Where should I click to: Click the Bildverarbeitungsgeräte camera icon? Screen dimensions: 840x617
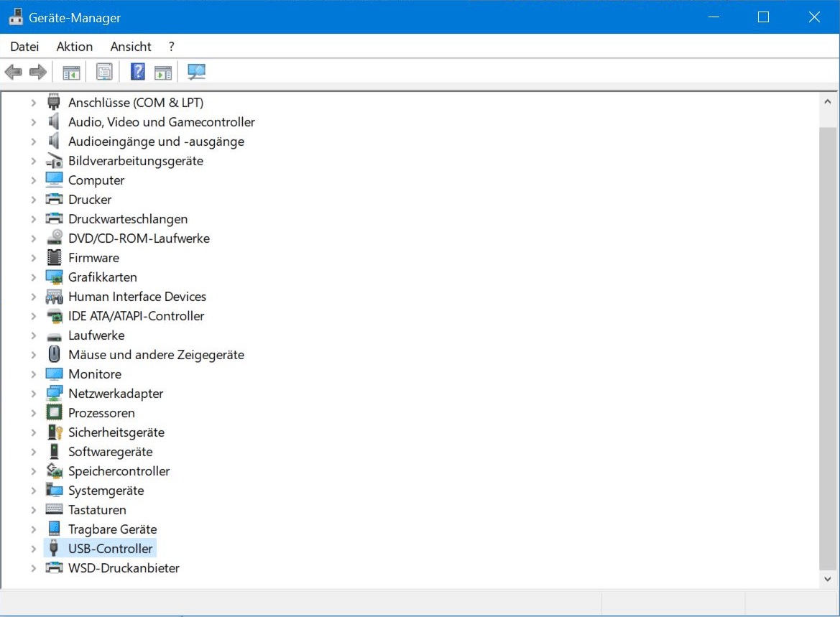[x=54, y=161]
